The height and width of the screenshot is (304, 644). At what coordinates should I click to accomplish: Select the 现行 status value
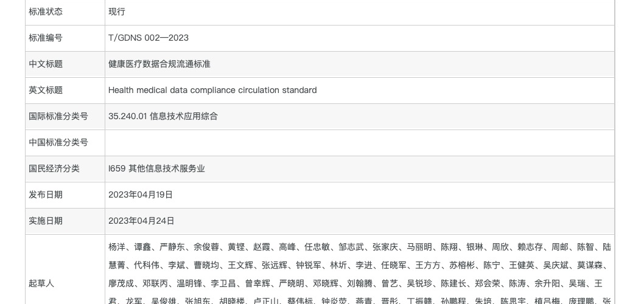click(x=117, y=12)
